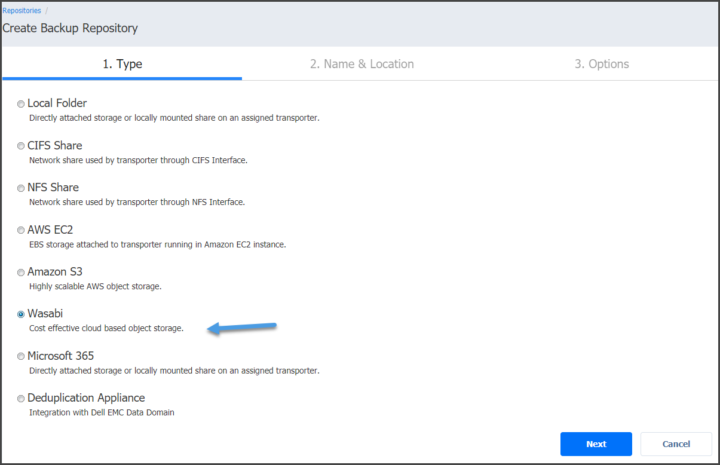Go to the 2. Name & Location step

pyautogui.click(x=362, y=64)
